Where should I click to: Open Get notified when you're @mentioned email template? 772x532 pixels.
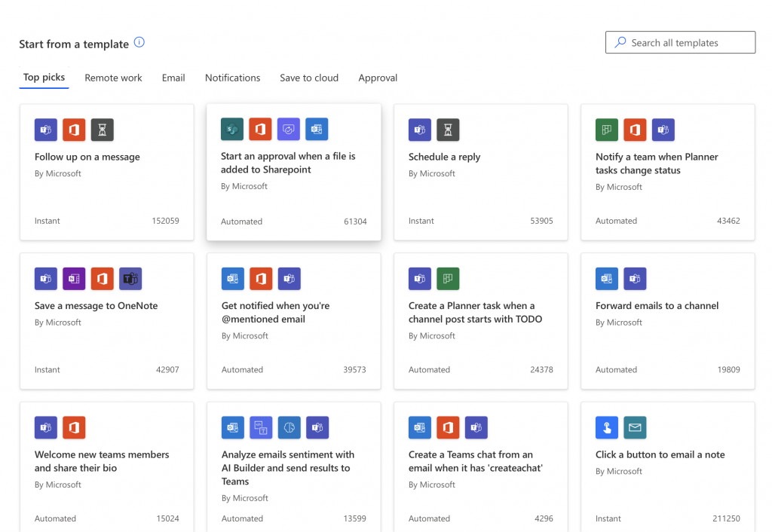pos(294,321)
